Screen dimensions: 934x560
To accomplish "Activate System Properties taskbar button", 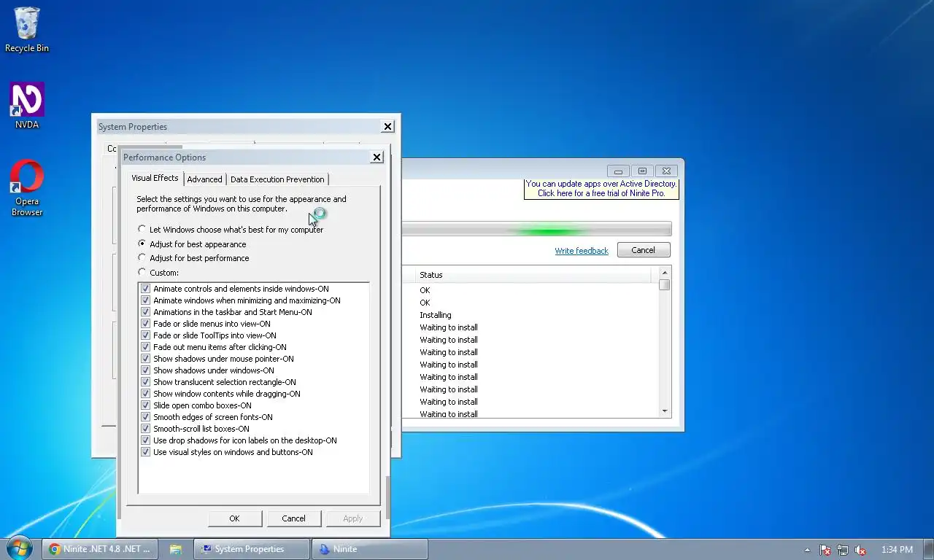I will pos(252,549).
